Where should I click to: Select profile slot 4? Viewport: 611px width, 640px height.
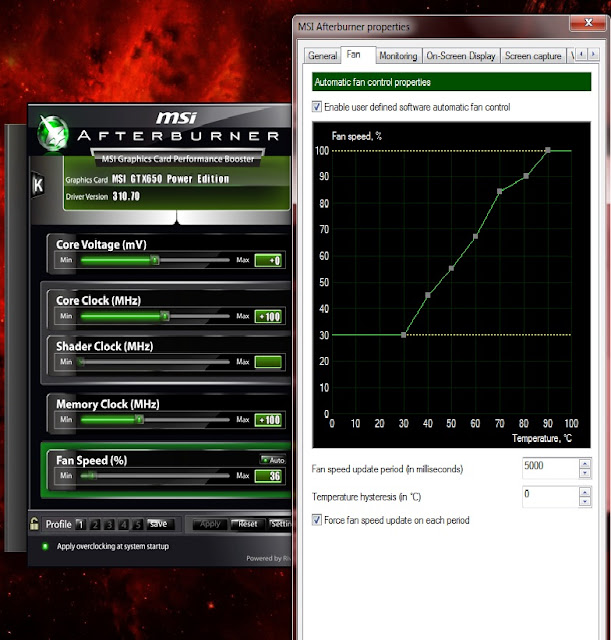click(x=124, y=524)
